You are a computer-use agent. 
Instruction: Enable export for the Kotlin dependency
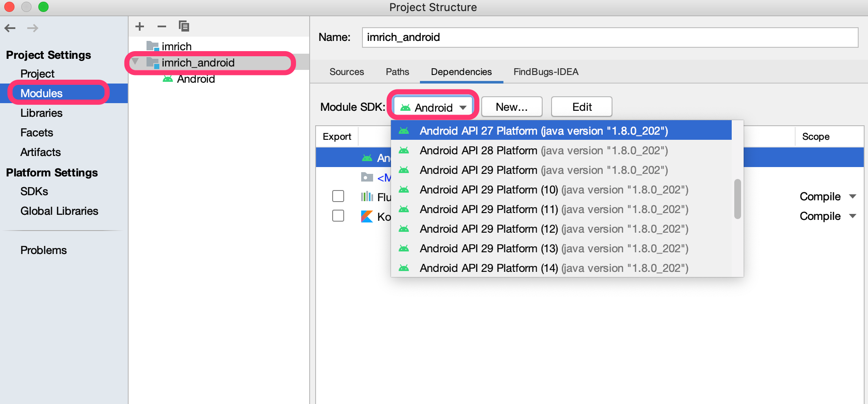338,216
